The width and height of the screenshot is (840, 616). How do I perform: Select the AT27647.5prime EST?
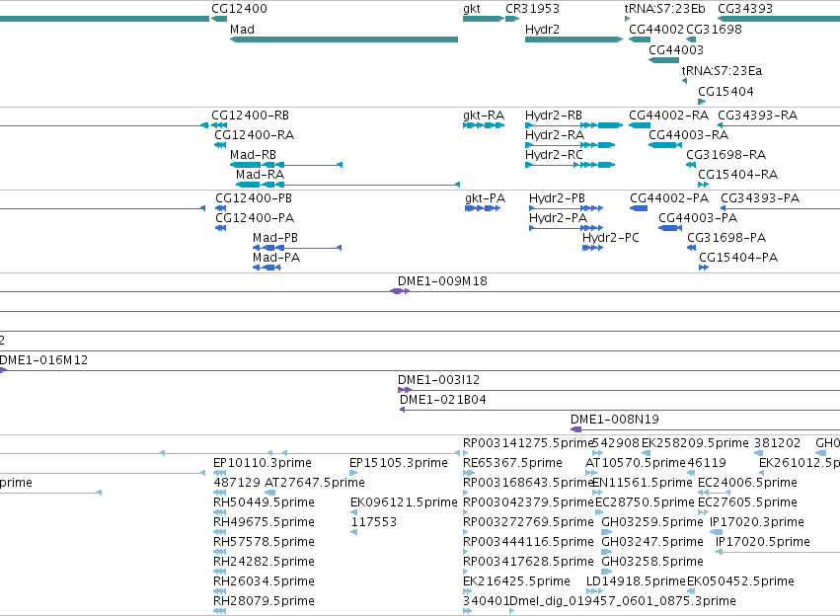(270, 493)
